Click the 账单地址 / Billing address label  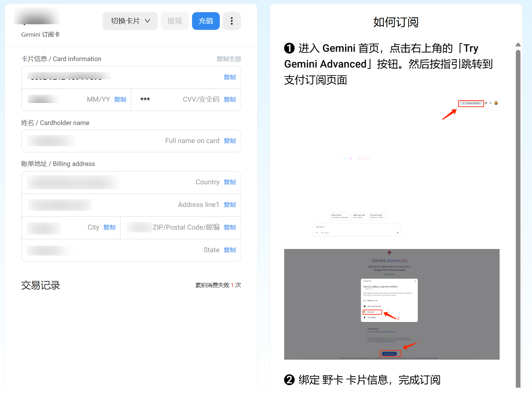(58, 164)
